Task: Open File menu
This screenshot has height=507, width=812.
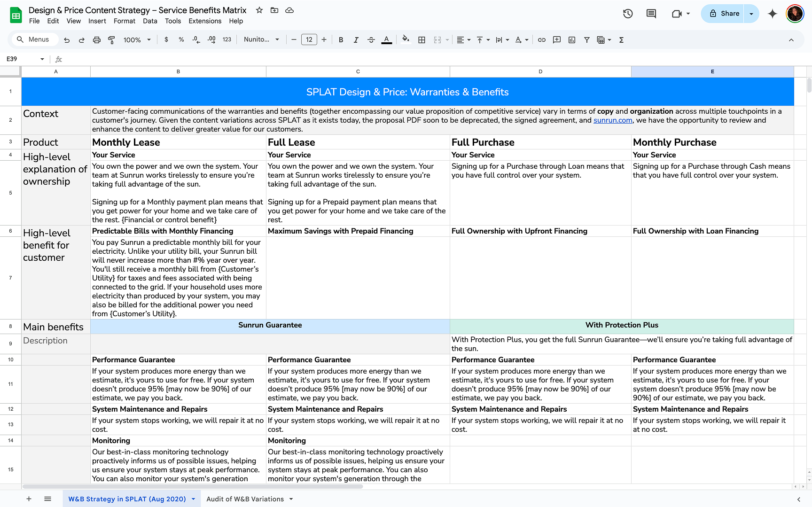Action: tap(34, 21)
